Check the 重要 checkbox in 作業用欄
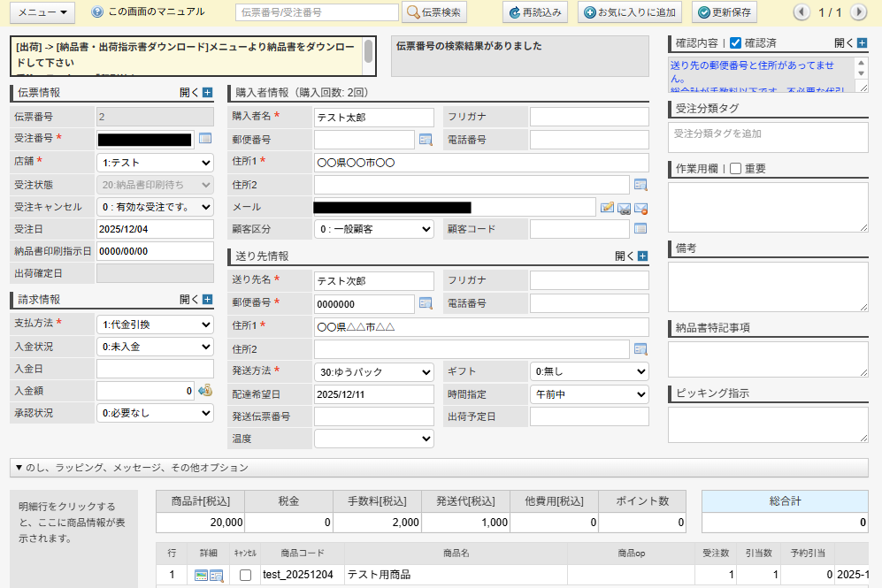This screenshot has width=882, height=588. pos(735,169)
